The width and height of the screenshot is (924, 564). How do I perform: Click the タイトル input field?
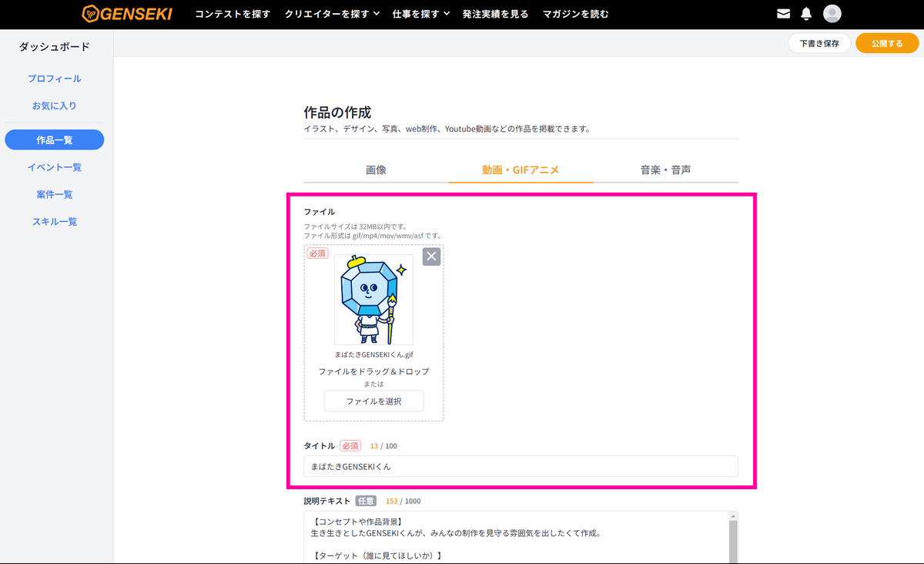pyautogui.click(x=521, y=466)
